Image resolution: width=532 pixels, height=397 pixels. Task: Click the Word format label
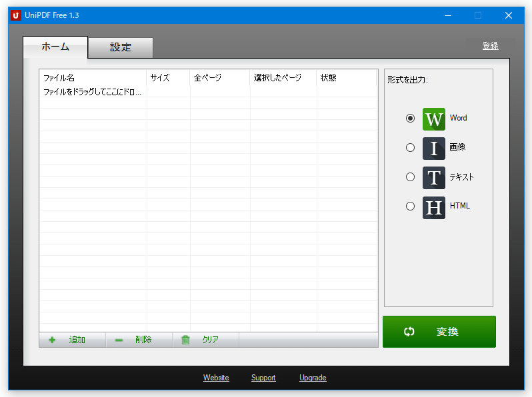coord(459,118)
